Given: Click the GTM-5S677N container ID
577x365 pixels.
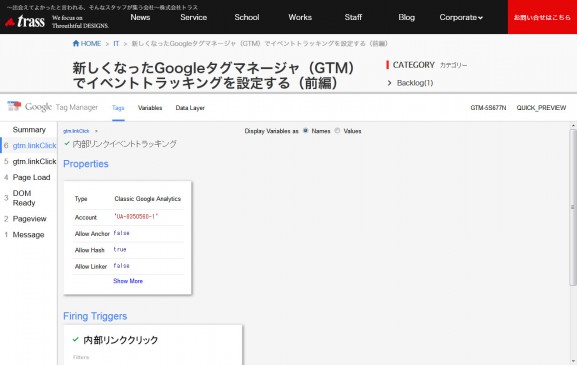Looking at the screenshot, I should pyautogui.click(x=488, y=108).
